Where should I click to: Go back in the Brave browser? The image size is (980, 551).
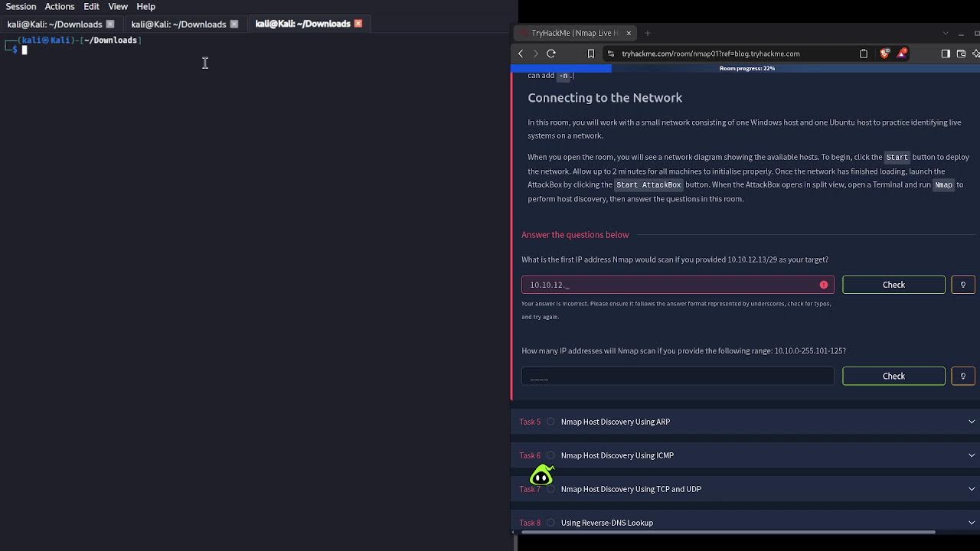[521, 54]
